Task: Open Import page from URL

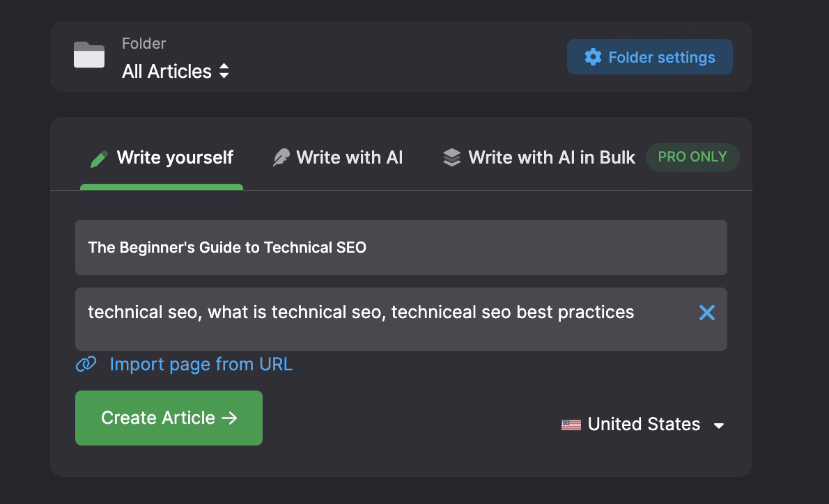Action: (200, 363)
